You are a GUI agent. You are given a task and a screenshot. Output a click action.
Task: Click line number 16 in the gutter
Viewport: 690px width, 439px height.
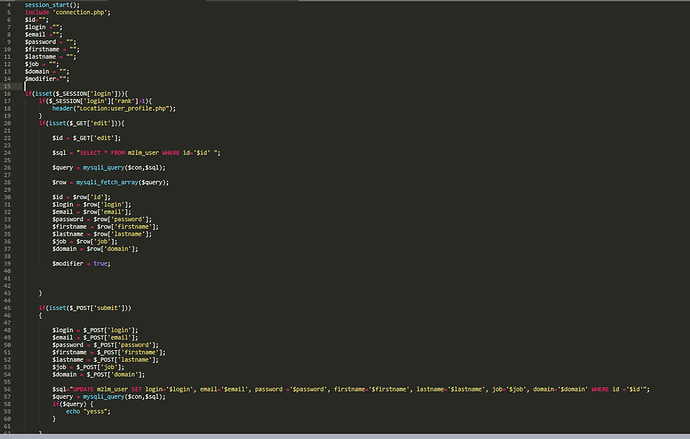[7, 94]
